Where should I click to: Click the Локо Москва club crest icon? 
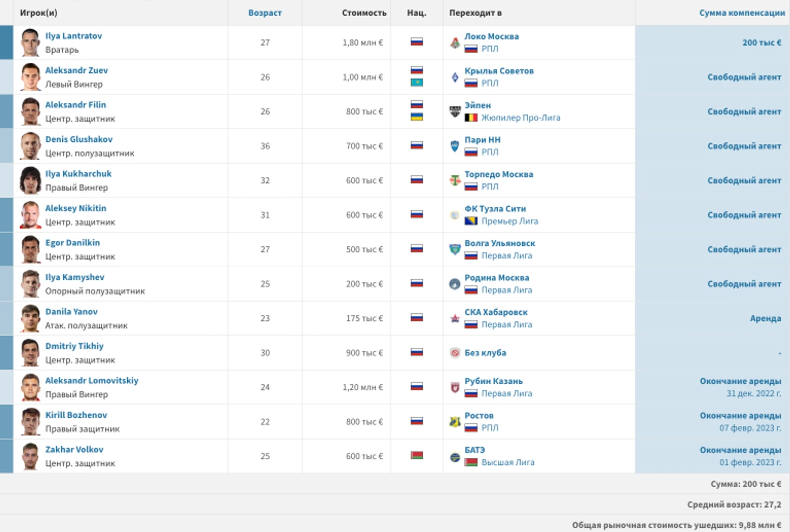point(455,43)
